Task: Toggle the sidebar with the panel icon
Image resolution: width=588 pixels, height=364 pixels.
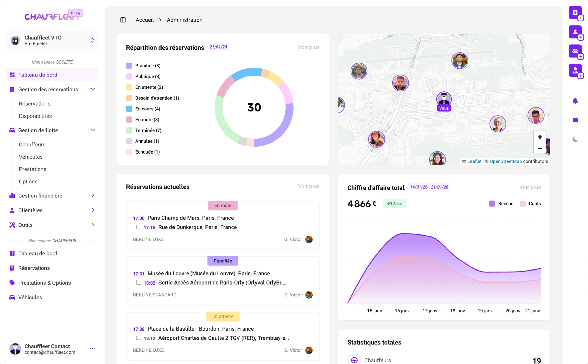Action: (123, 20)
